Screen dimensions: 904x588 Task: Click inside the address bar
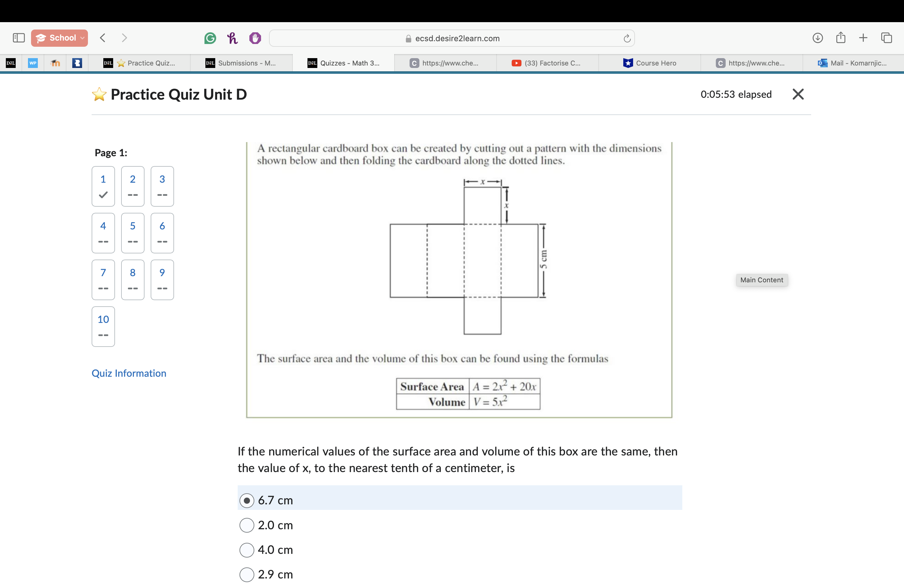click(x=494, y=38)
